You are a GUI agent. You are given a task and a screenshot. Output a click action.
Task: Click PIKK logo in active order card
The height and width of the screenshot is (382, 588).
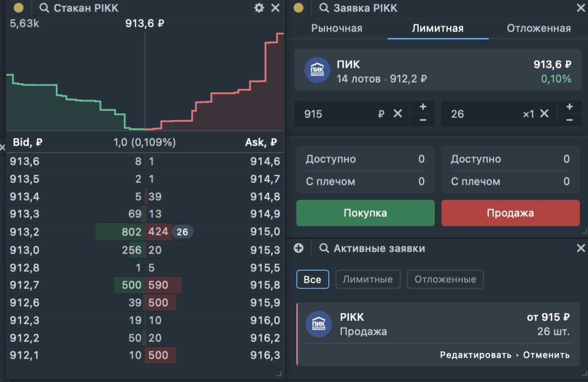[x=319, y=324]
